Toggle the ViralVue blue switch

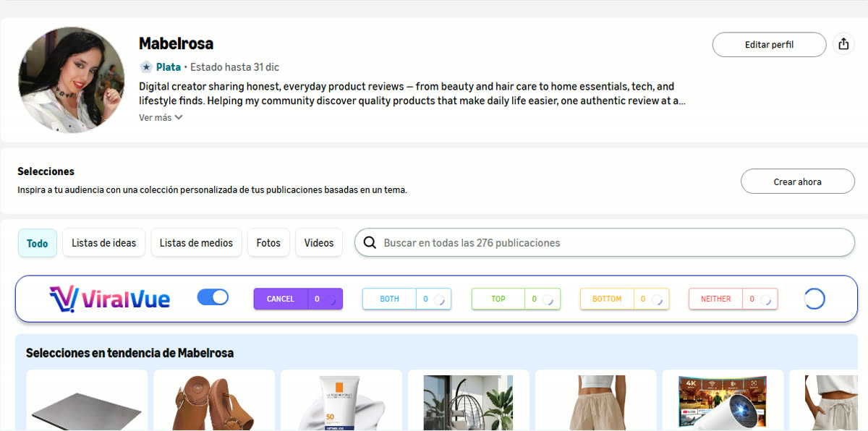213,297
